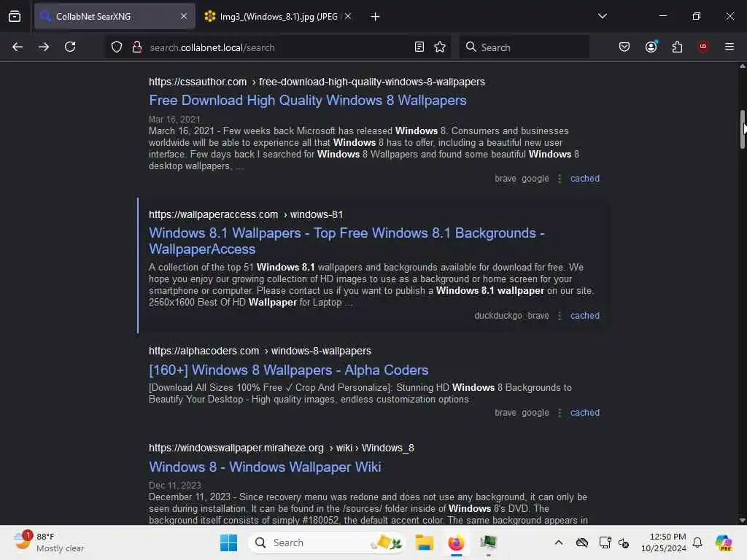This screenshot has height=560, width=747.
Task: Open tracking protection shield icon
Action: point(117,47)
